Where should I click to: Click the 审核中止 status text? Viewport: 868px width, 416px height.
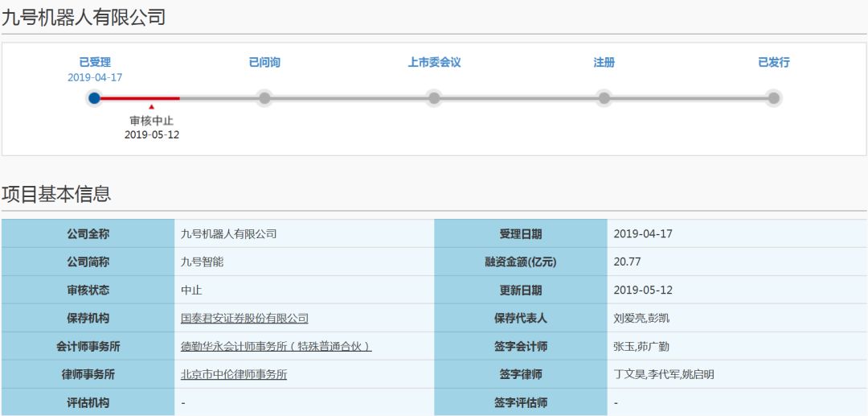click(x=152, y=121)
